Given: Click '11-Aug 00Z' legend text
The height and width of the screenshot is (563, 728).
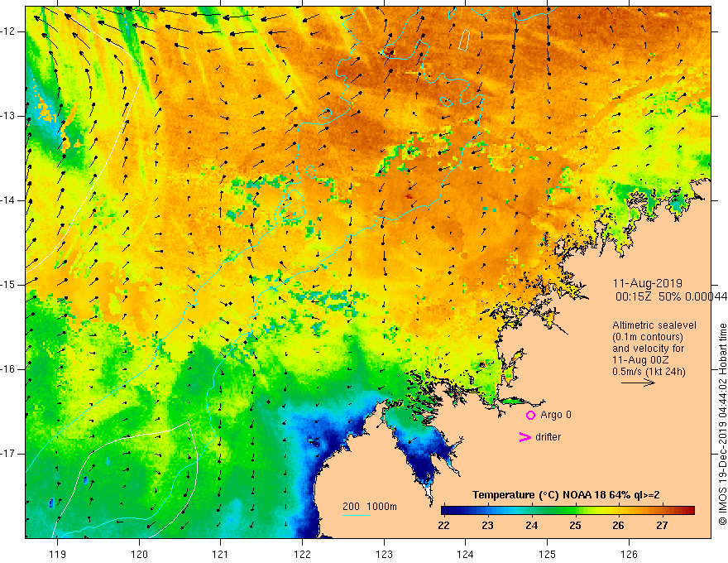Looking at the screenshot, I should click(x=641, y=360).
